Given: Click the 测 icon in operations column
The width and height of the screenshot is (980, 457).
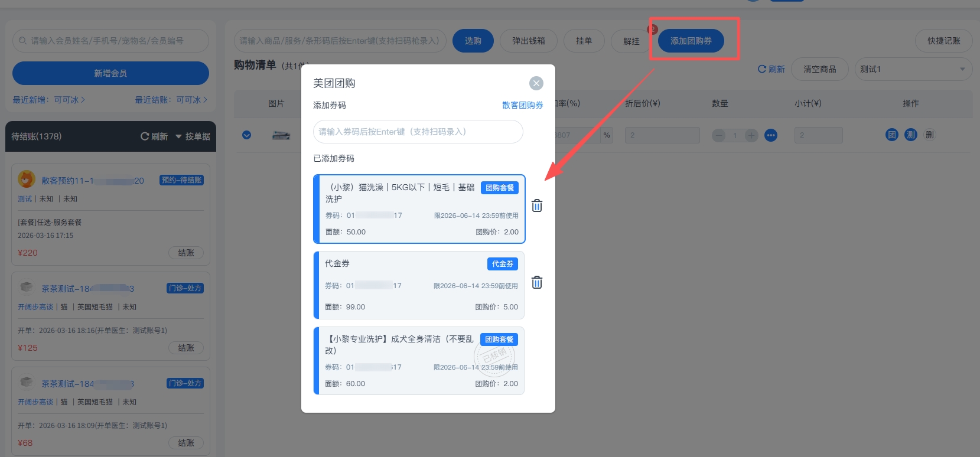Looking at the screenshot, I should 910,135.
